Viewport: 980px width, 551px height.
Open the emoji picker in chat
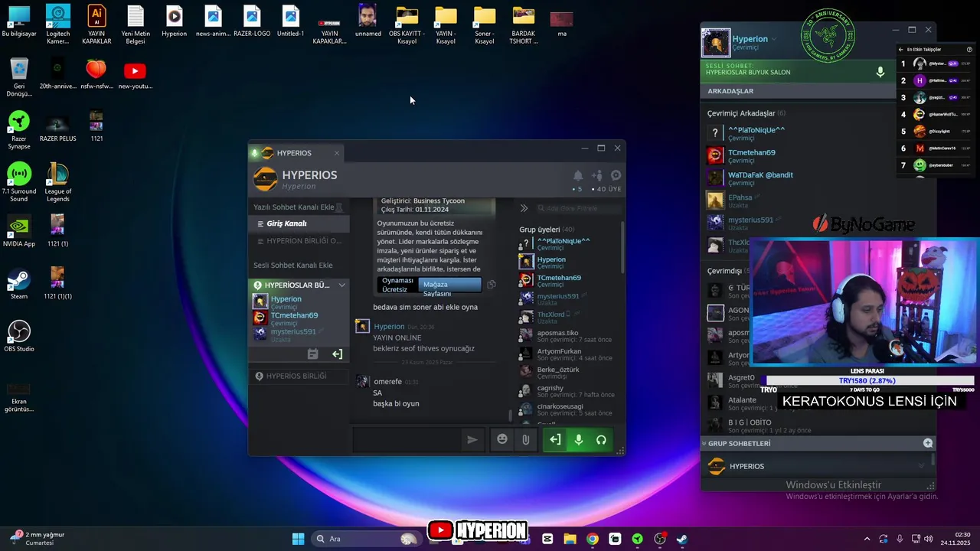click(502, 439)
